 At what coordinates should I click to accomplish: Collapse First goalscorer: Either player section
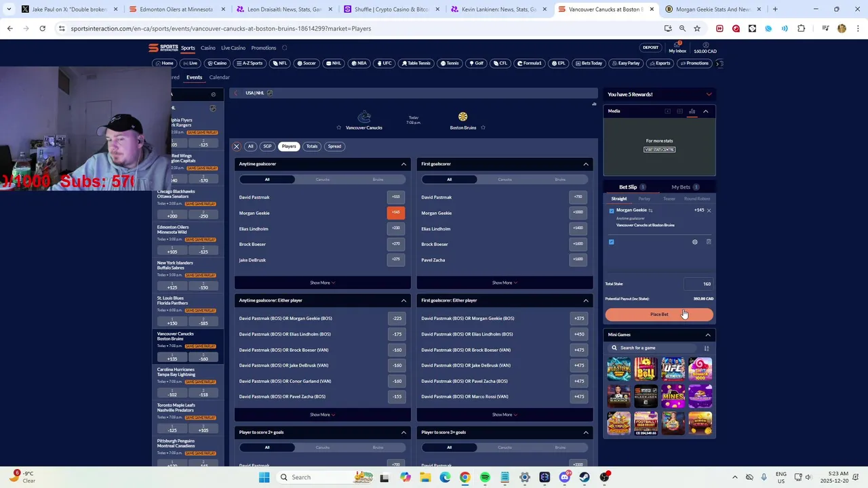point(586,300)
